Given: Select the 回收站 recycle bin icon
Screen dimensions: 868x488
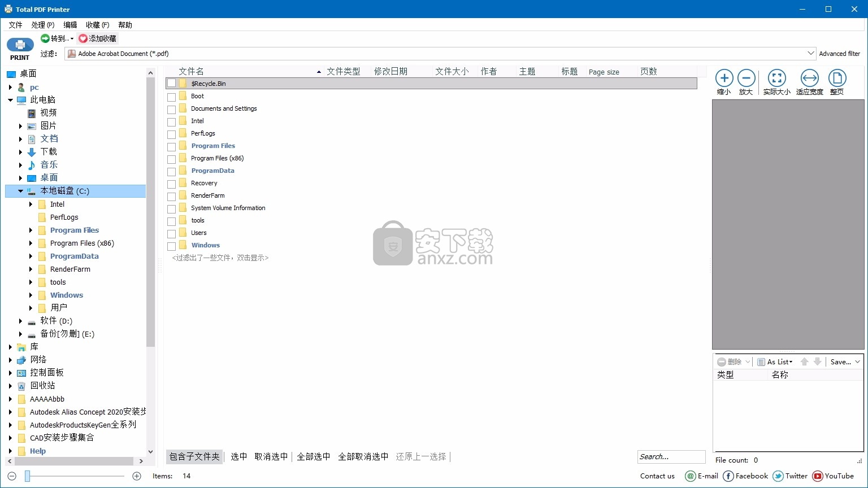Looking at the screenshot, I should point(21,386).
